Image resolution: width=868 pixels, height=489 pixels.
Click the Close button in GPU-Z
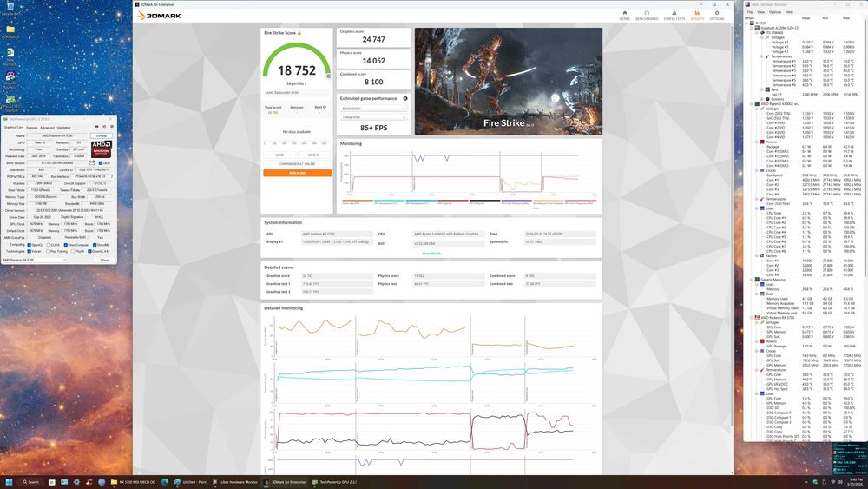[x=104, y=260]
